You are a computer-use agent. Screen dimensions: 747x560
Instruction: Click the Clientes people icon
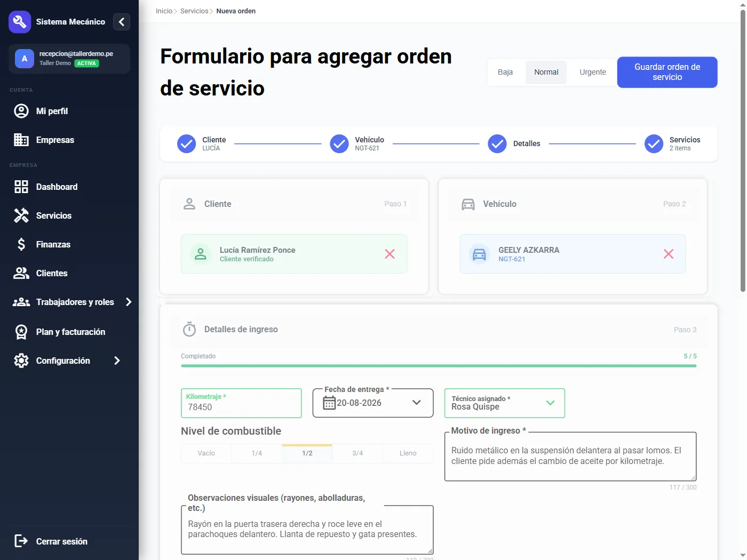[x=21, y=273]
